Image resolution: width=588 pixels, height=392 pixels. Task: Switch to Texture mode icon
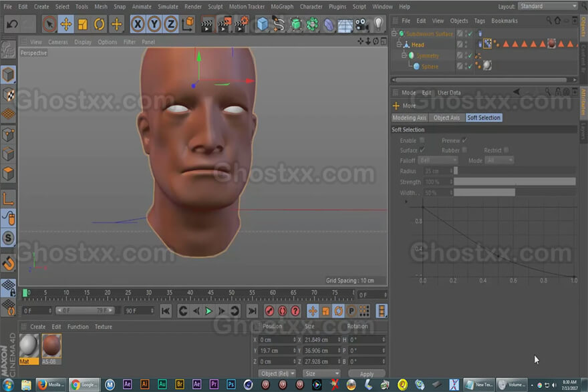[8, 94]
